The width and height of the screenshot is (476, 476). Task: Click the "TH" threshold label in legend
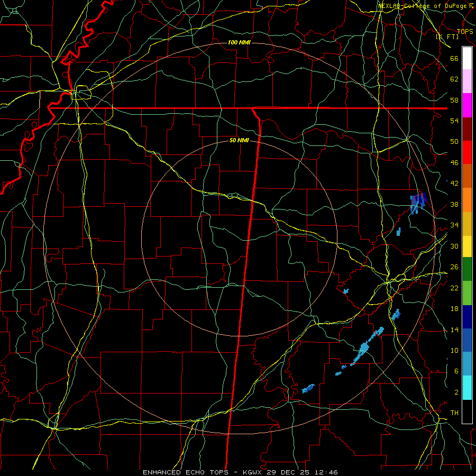[454, 413]
